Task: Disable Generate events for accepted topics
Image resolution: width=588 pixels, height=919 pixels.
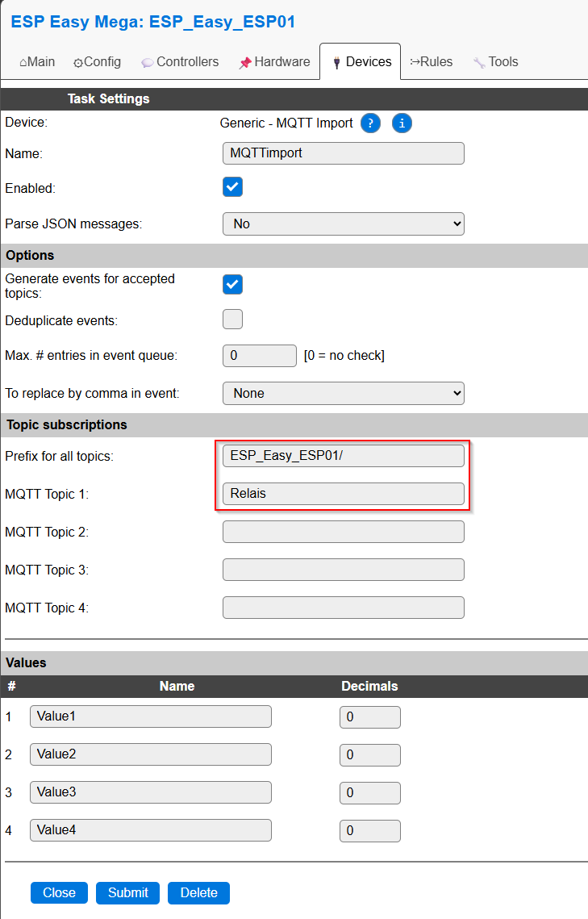Action: click(232, 284)
